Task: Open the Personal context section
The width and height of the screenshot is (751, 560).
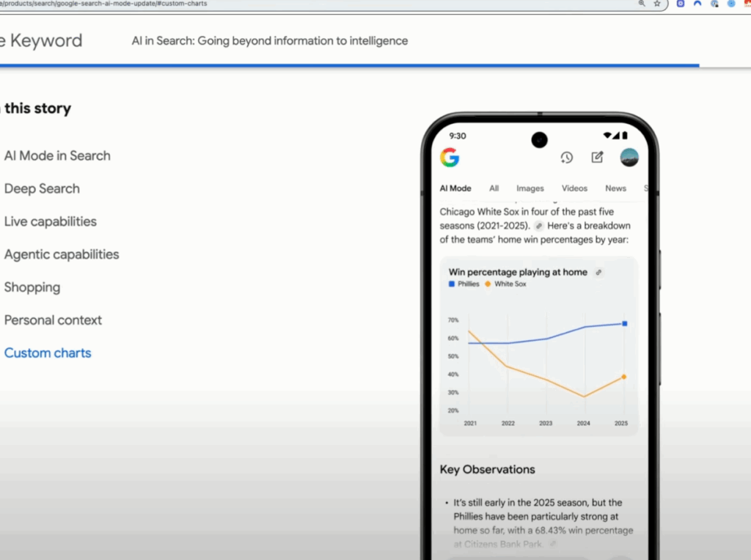Action: click(x=53, y=320)
